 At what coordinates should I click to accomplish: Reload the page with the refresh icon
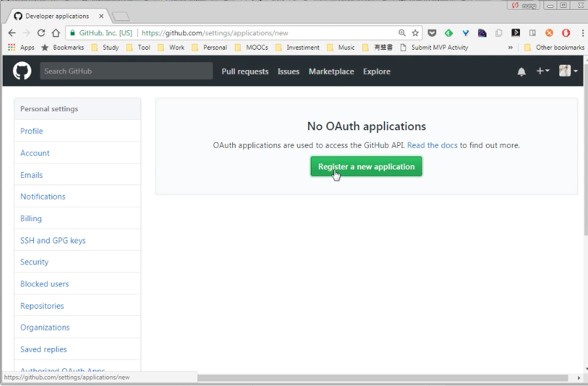click(41, 33)
